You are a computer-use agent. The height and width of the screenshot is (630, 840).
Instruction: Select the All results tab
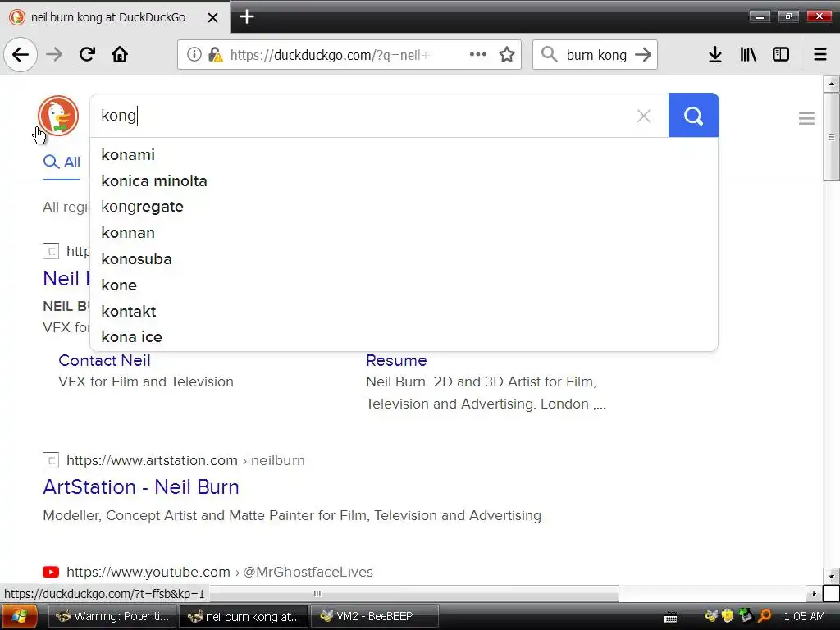point(62,162)
